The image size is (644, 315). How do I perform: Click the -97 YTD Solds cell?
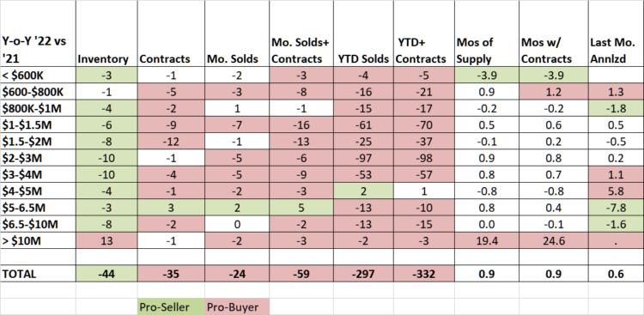(x=363, y=158)
